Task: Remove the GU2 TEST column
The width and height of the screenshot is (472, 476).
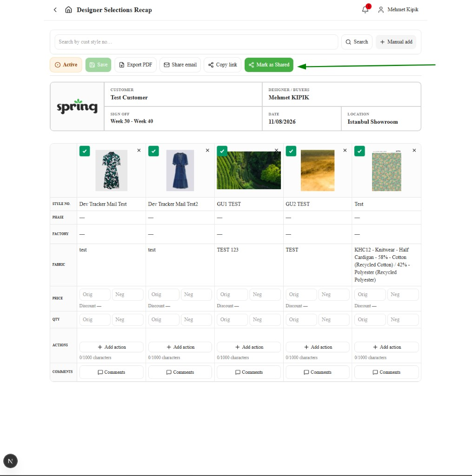Action: 345,150
